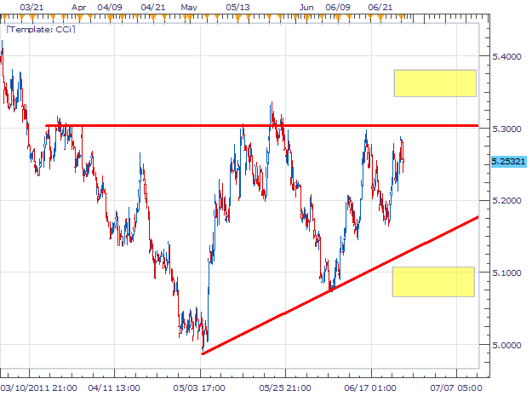
Task: Select the upper yellow target rectangle
Action: pos(435,83)
